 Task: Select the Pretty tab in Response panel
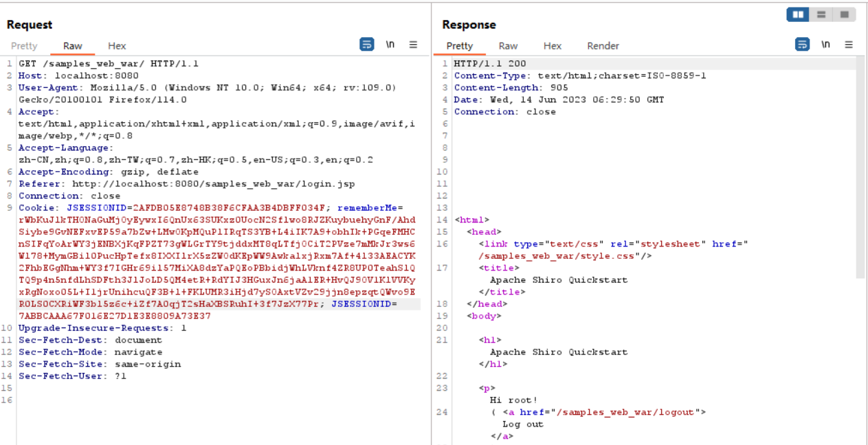click(x=460, y=46)
